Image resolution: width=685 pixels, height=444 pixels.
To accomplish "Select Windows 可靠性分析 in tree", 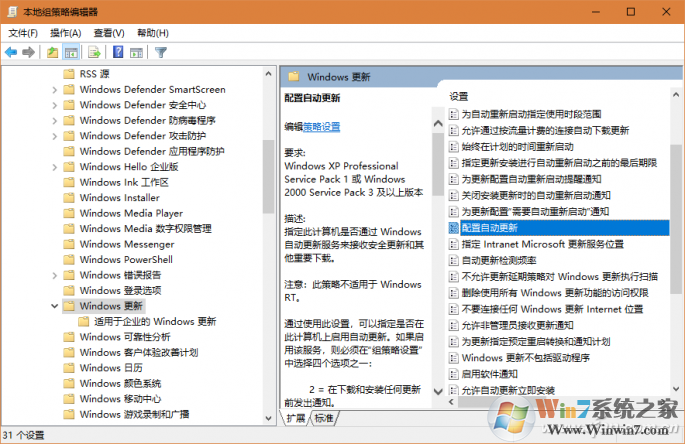I will tap(125, 337).
